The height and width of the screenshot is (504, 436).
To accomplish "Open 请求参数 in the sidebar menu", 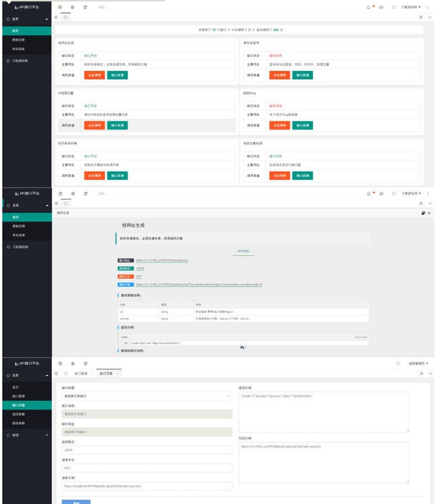I will tap(19, 414).
